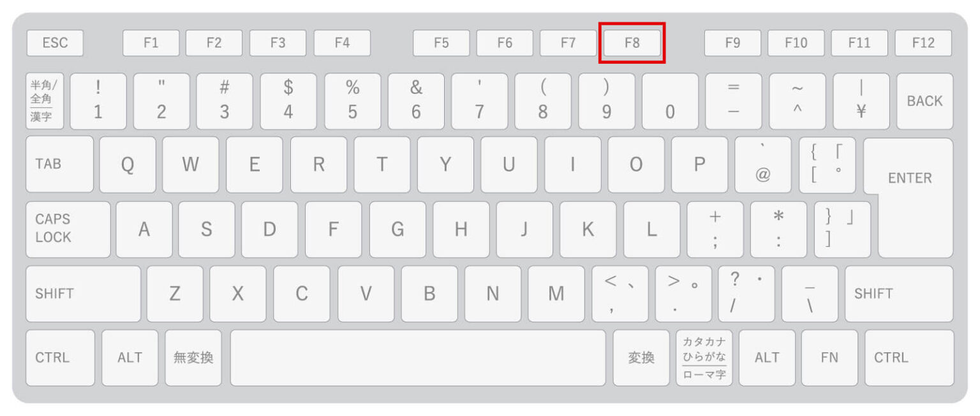Click the 変換 key
This screenshot has width=980, height=416.
coord(641,357)
